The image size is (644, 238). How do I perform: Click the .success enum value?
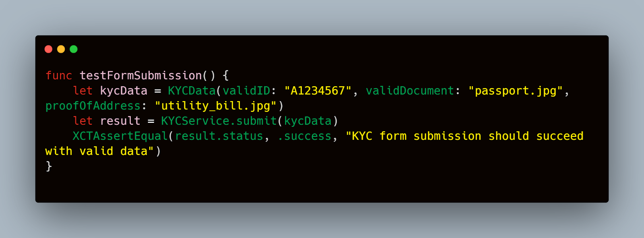click(x=304, y=136)
